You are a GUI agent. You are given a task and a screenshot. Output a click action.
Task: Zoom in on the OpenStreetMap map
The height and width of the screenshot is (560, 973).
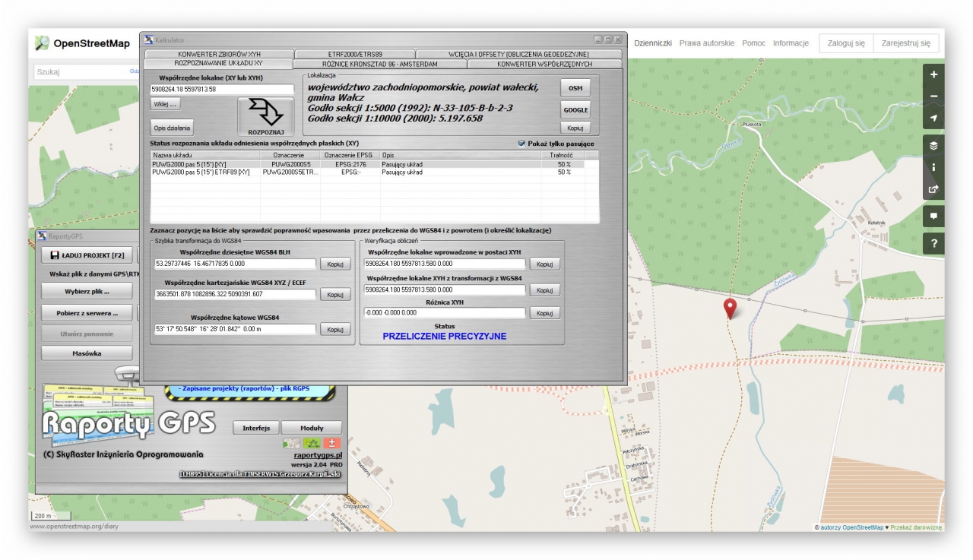click(933, 74)
